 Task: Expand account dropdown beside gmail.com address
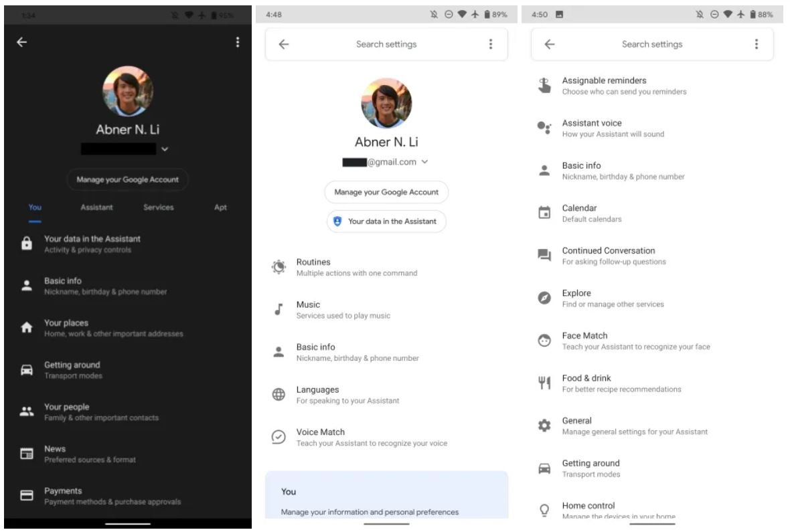[425, 162]
